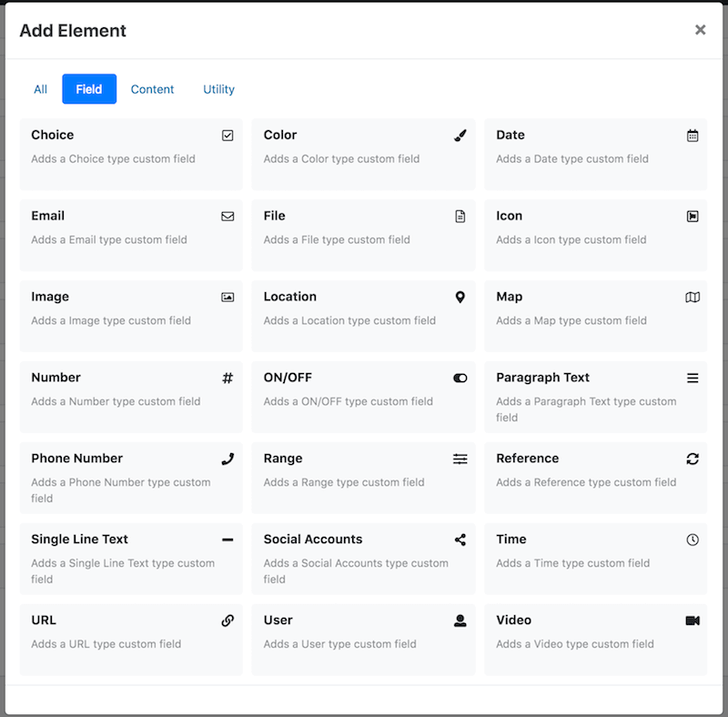Click the camera icon on the Video card

pyautogui.click(x=693, y=621)
